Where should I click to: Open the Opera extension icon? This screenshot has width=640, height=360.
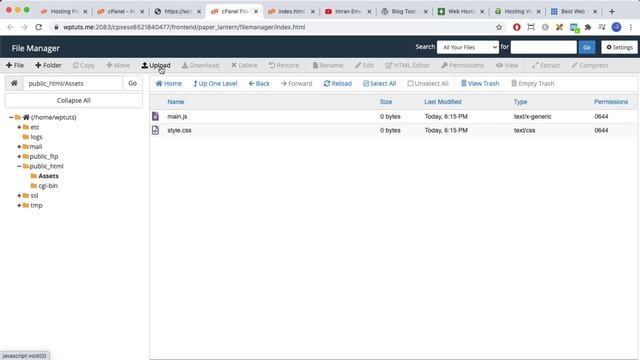pos(517,27)
